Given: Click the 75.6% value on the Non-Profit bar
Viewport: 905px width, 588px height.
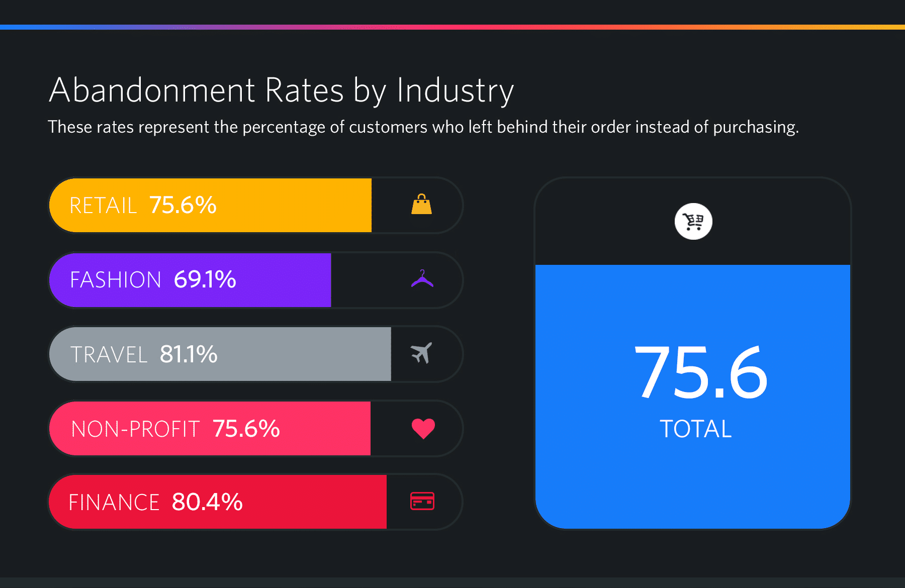Looking at the screenshot, I should [x=246, y=429].
